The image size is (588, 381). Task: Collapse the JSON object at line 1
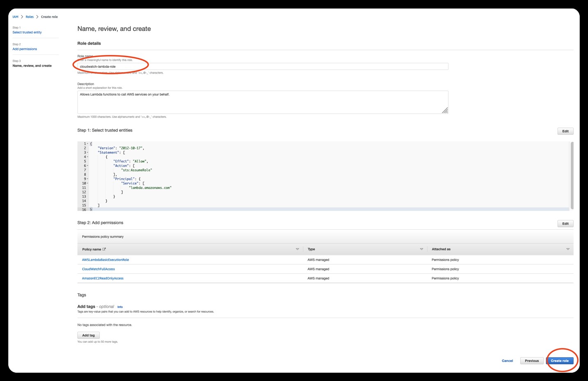coord(87,143)
